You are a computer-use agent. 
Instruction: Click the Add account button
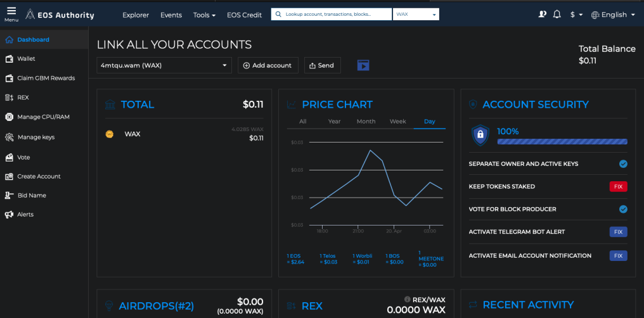point(267,65)
